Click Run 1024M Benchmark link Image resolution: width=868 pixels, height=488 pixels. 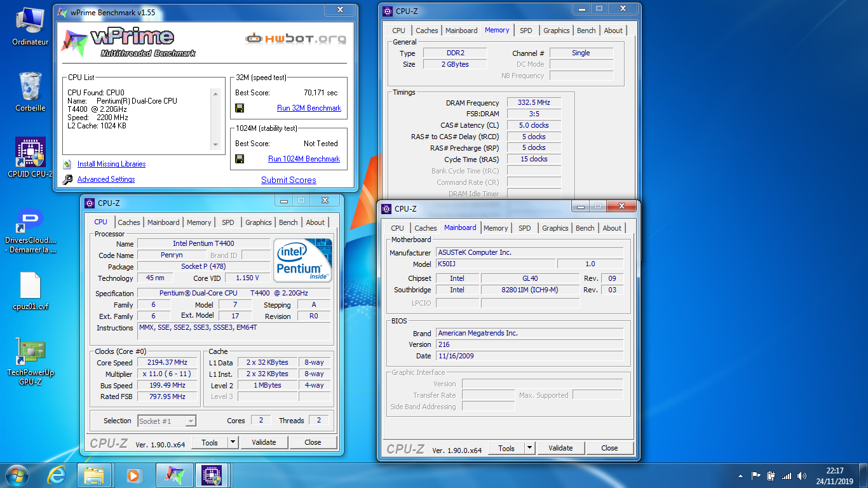tap(304, 159)
